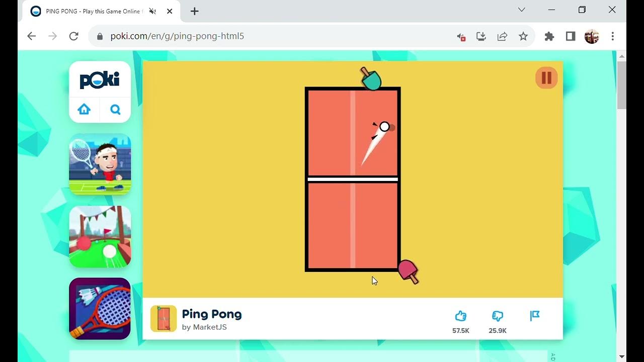Open the tennis player game thumbnail

100,164
